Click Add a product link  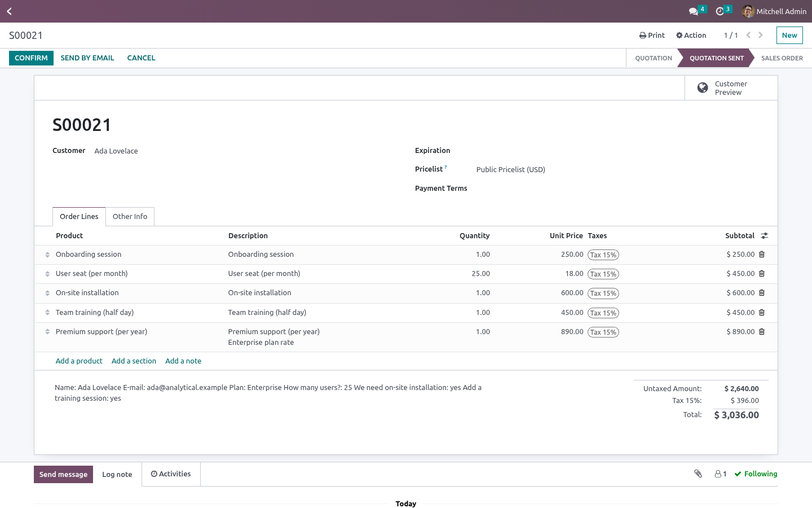(x=79, y=361)
